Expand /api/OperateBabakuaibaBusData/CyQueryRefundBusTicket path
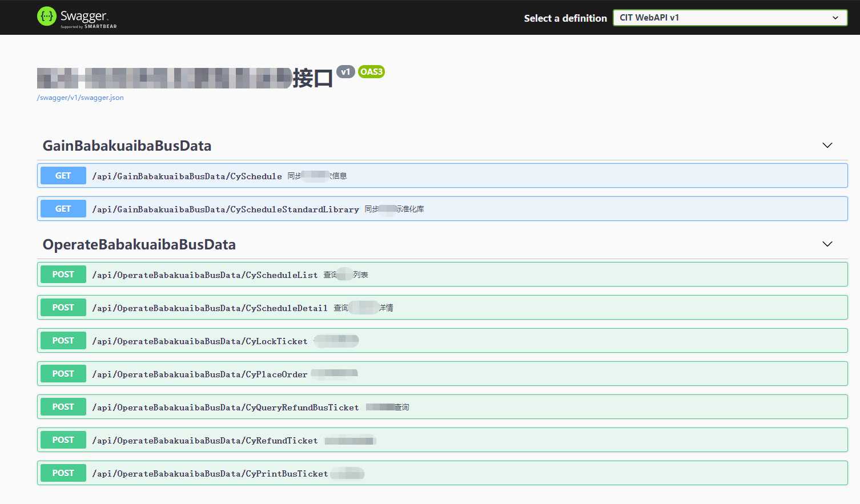This screenshot has height=504, width=860. pos(226,408)
